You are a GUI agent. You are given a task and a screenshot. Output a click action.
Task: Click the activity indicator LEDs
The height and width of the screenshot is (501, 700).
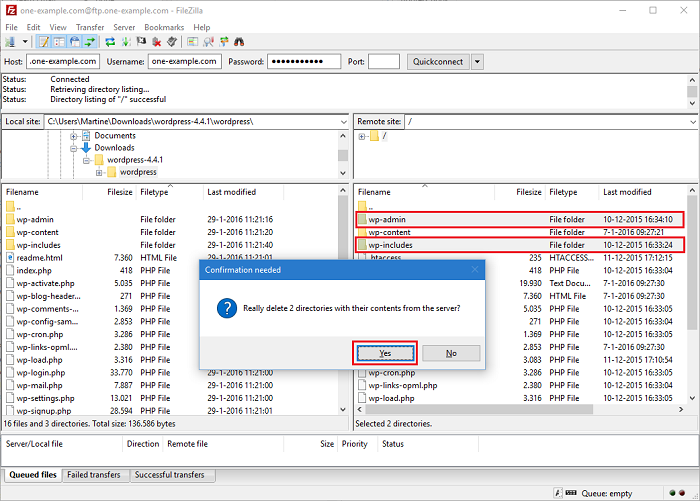click(677, 493)
